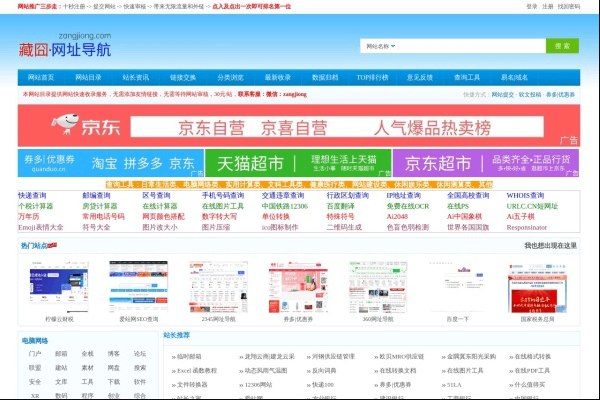Open the 动态风雨气温图 link
This screenshot has height=400, width=600.
click(266, 371)
